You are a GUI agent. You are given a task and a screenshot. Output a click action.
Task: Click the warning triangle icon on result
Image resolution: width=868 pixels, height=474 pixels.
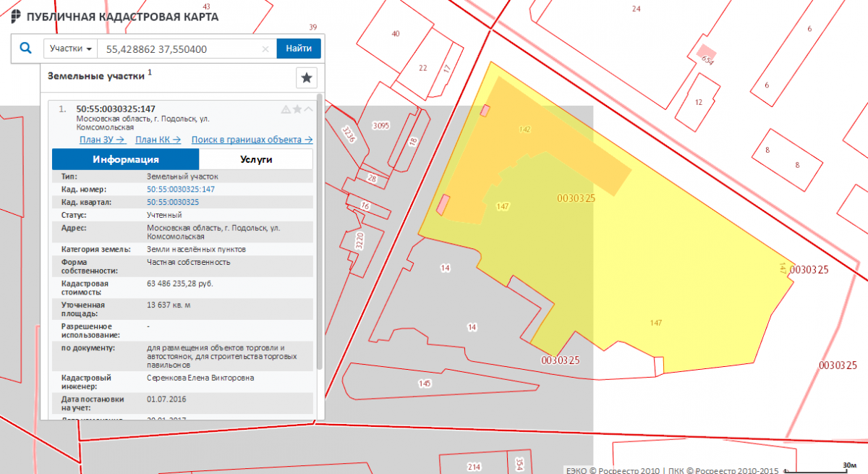coord(286,109)
